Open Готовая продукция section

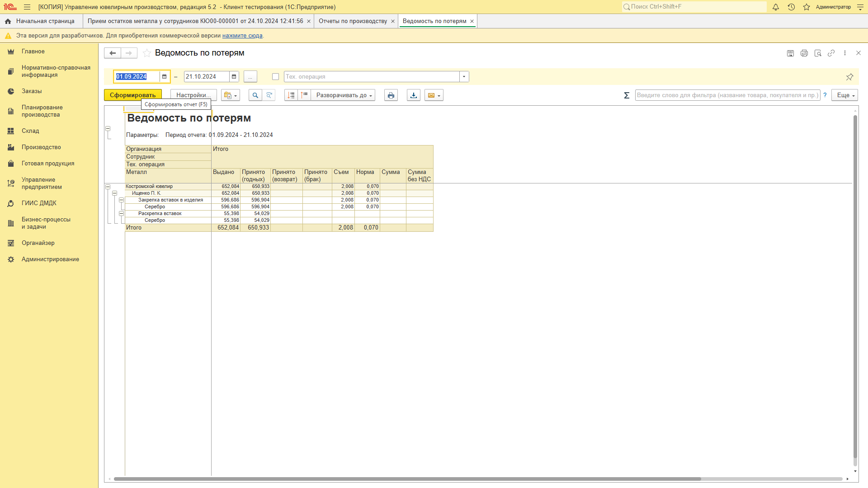48,164
